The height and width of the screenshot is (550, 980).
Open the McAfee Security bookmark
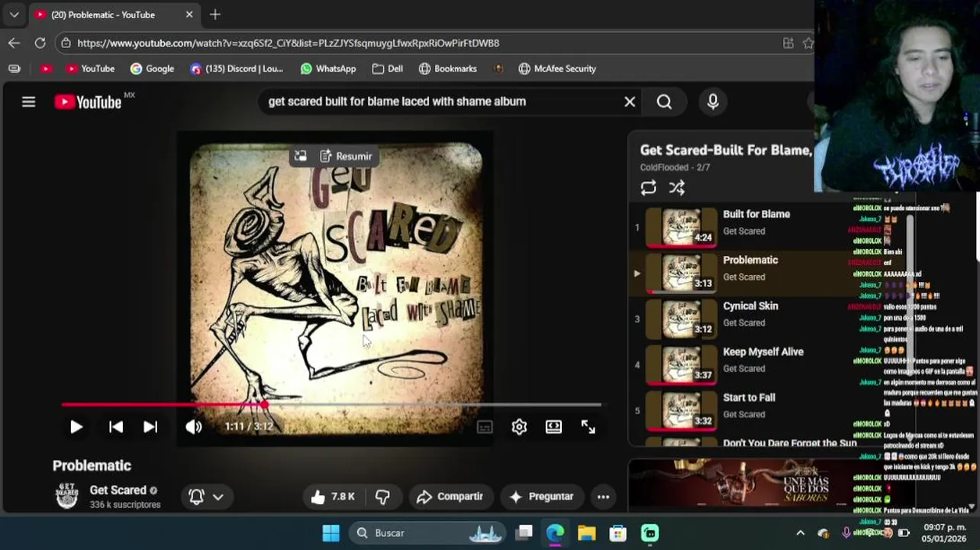pos(557,69)
